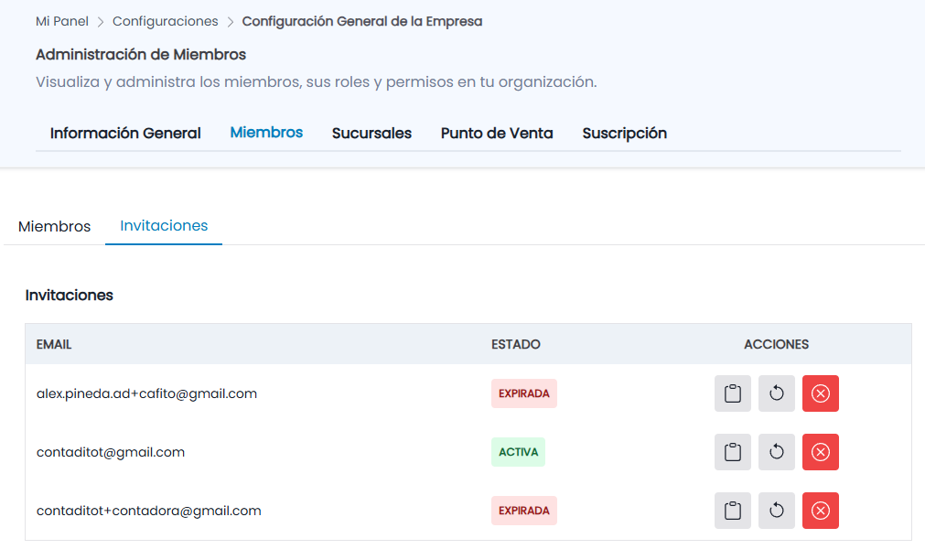This screenshot has width=925, height=560.
Task: Open the Punto de Venta tab
Action: 497,134
